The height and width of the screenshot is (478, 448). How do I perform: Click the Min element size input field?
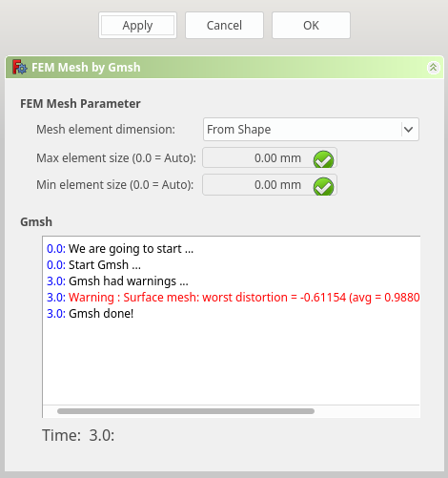point(270,184)
